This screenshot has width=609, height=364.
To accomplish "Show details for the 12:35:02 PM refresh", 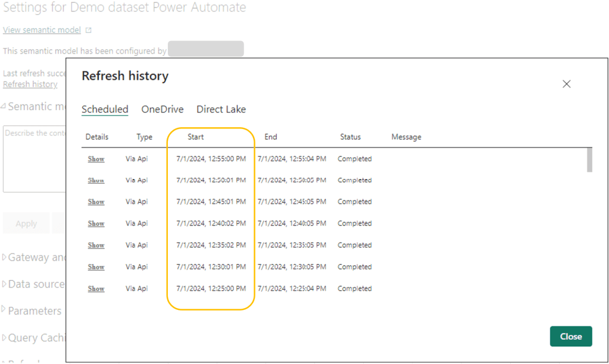I will coord(96,245).
